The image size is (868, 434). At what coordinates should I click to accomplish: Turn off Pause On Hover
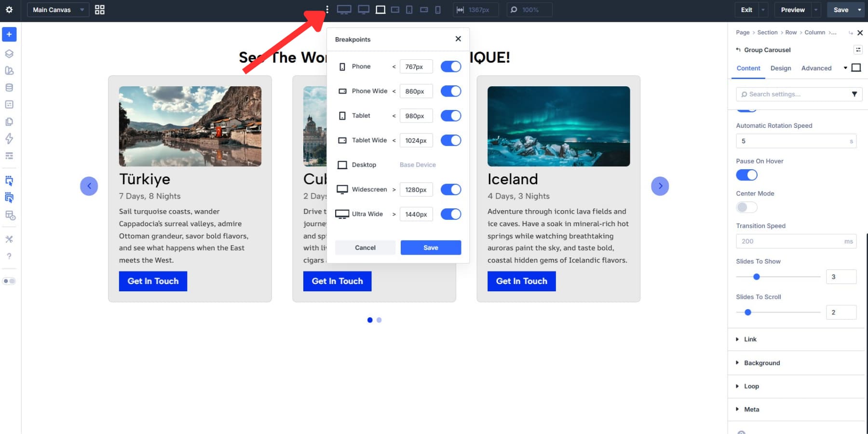click(746, 175)
